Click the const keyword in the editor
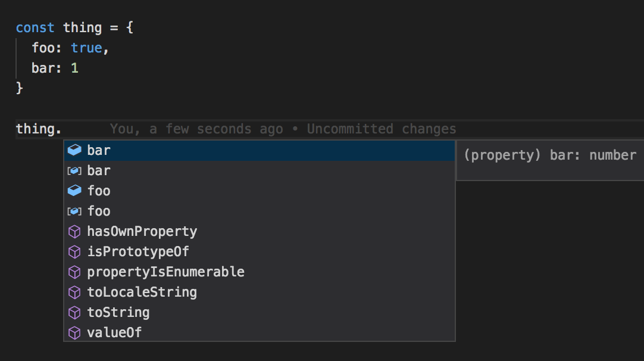The width and height of the screenshot is (644, 361). 35,28
